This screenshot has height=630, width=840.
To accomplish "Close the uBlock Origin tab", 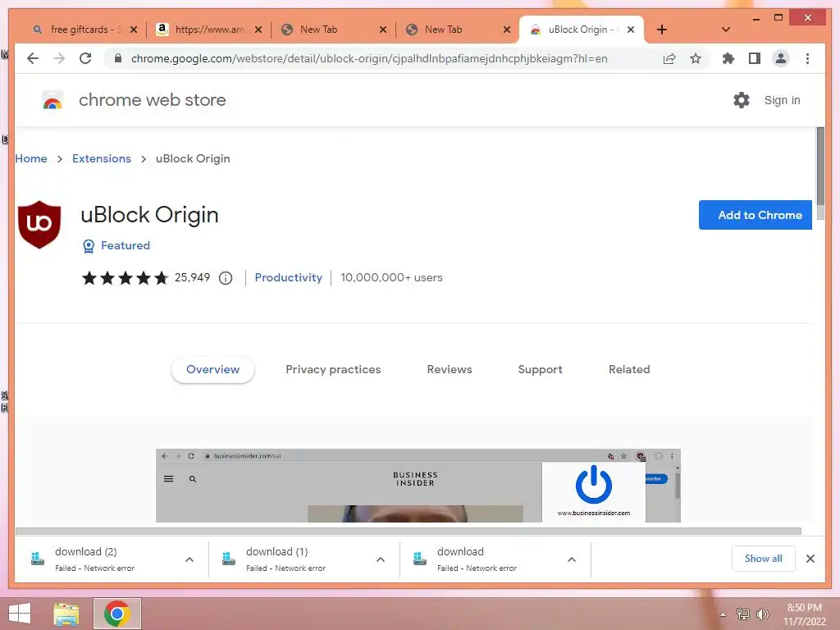I will click(x=631, y=30).
